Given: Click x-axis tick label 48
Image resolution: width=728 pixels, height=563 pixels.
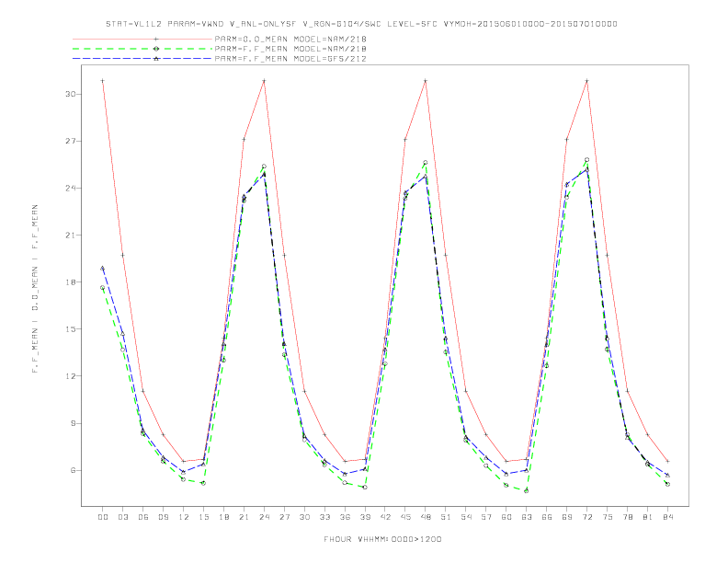Looking at the screenshot, I should pos(426,517).
